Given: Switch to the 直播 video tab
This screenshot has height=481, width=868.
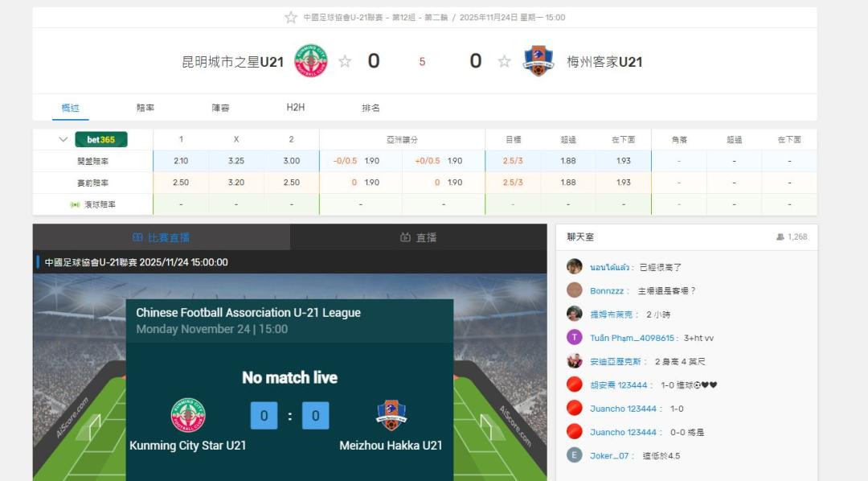Looking at the screenshot, I should point(419,237).
